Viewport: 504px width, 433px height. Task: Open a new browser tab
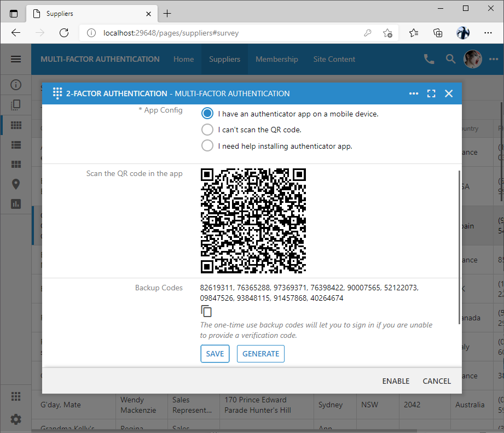[167, 14]
